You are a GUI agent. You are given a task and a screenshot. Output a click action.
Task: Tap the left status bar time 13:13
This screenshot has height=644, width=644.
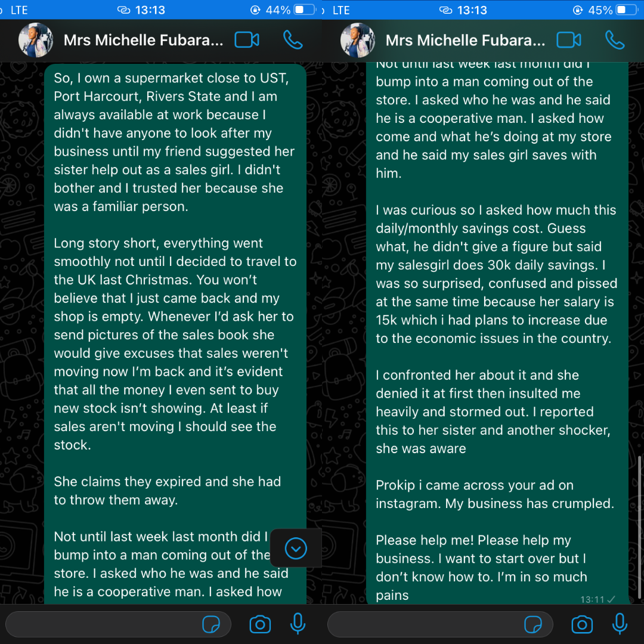pyautogui.click(x=150, y=10)
